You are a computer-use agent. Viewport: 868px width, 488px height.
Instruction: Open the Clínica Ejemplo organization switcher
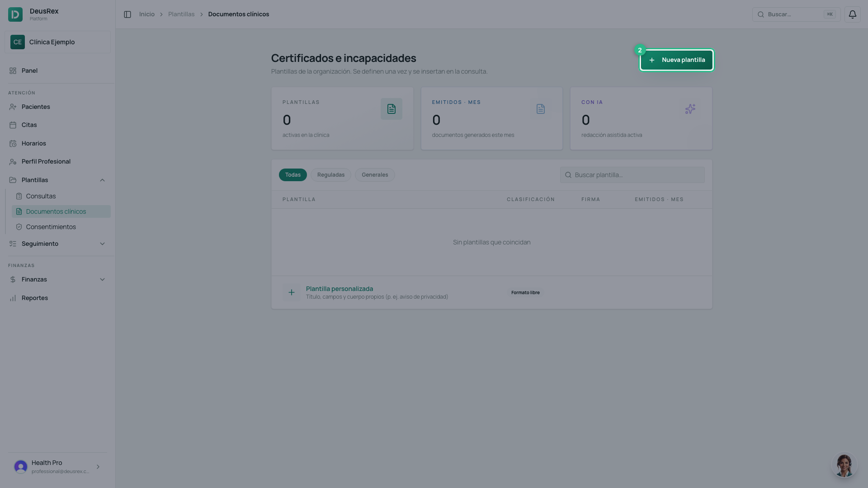57,42
